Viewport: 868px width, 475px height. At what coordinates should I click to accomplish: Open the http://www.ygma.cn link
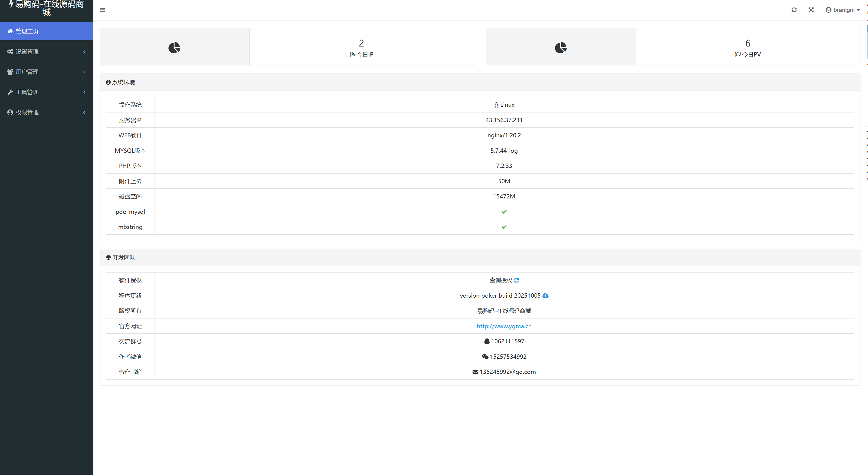tap(504, 326)
